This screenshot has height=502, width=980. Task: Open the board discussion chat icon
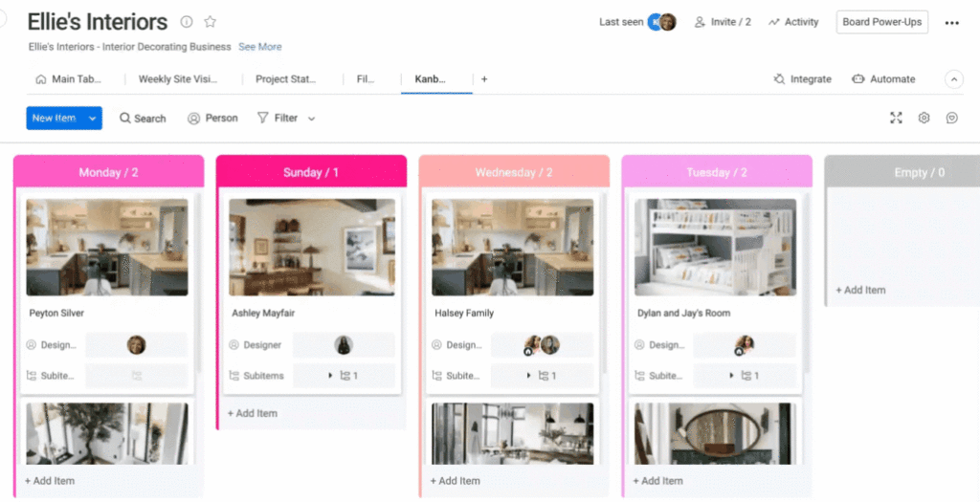click(x=951, y=118)
